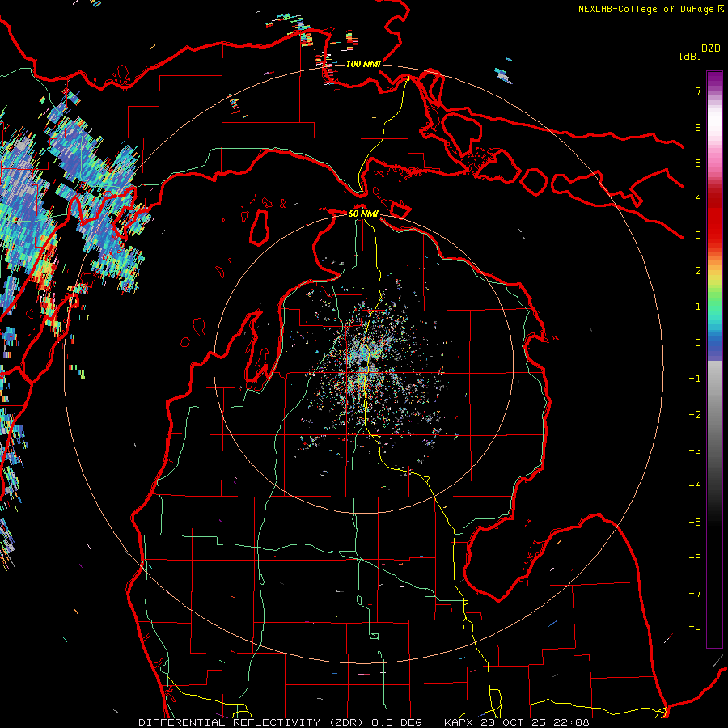The image size is (728, 728).
Task: Click the 0.5 DEG elevation label
Action: pos(396,722)
